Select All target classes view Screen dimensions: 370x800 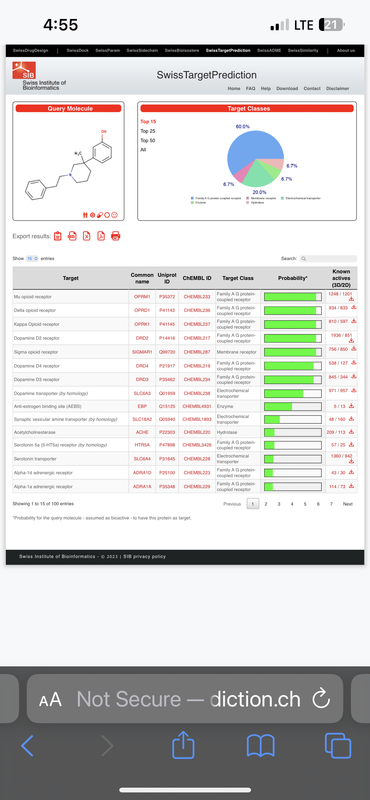(143, 149)
